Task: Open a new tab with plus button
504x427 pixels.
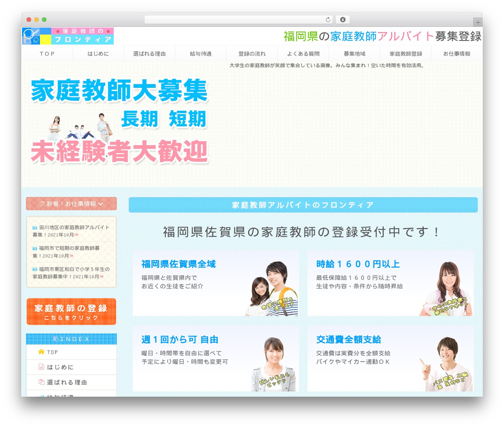Action: click(478, 22)
